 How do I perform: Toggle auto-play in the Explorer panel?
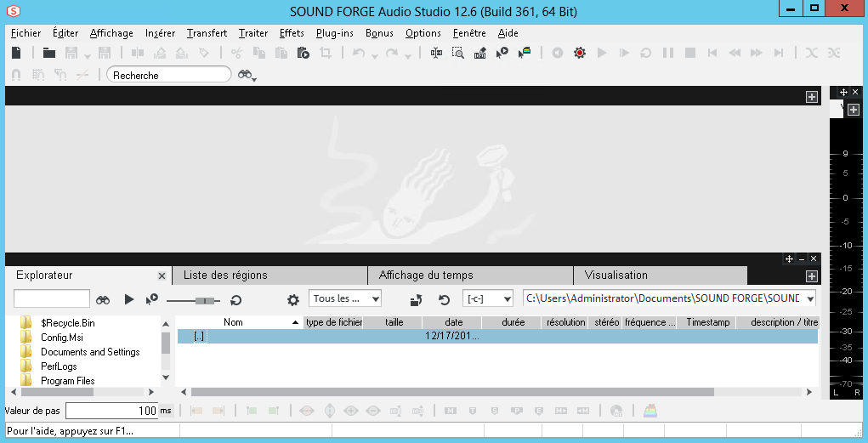[x=151, y=299]
